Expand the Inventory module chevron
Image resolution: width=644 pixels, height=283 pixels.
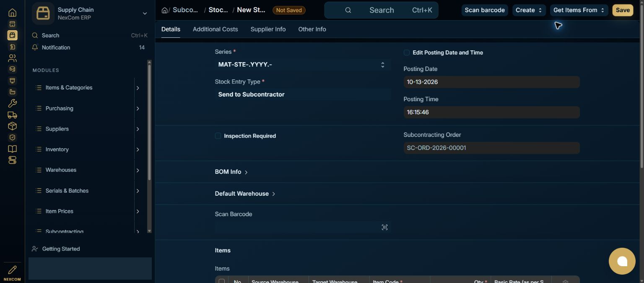[x=138, y=149]
